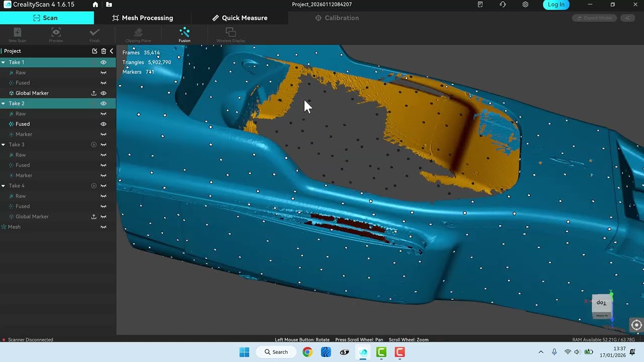The image size is (644, 362).
Task: Select the Scan tab
Action: (47, 18)
